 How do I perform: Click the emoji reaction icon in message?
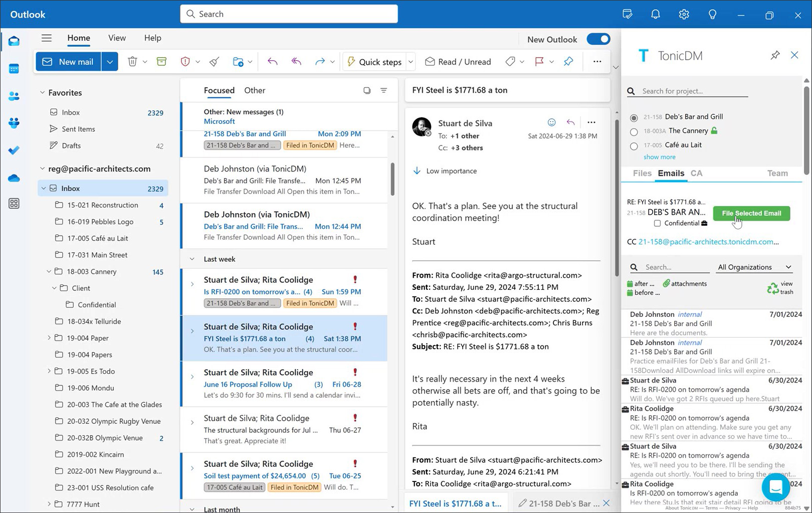(x=551, y=122)
